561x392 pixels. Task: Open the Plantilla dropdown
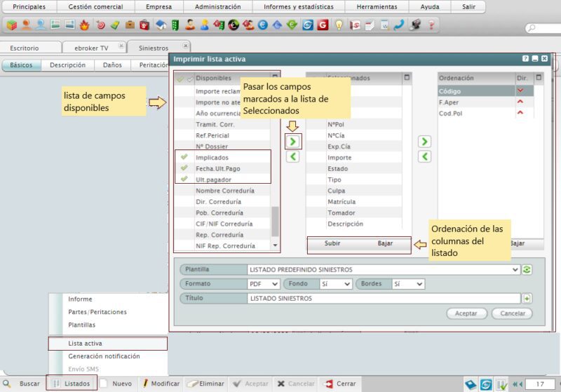515,269
